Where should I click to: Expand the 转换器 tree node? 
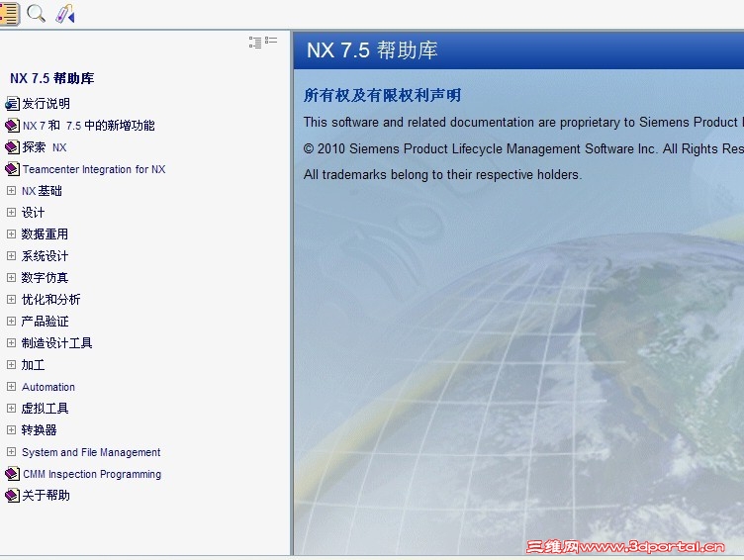pyautogui.click(x=12, y=430)
